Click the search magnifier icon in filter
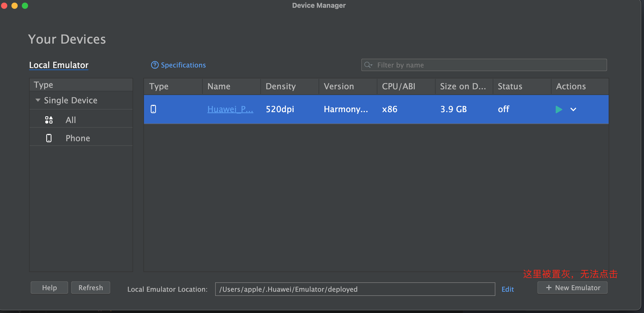 [x=368, y=65]
